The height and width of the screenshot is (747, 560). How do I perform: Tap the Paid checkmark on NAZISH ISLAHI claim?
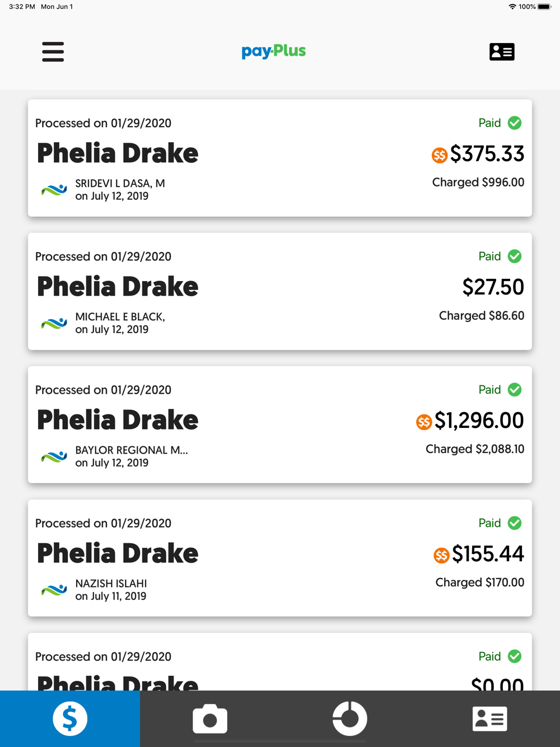(515, 522)
